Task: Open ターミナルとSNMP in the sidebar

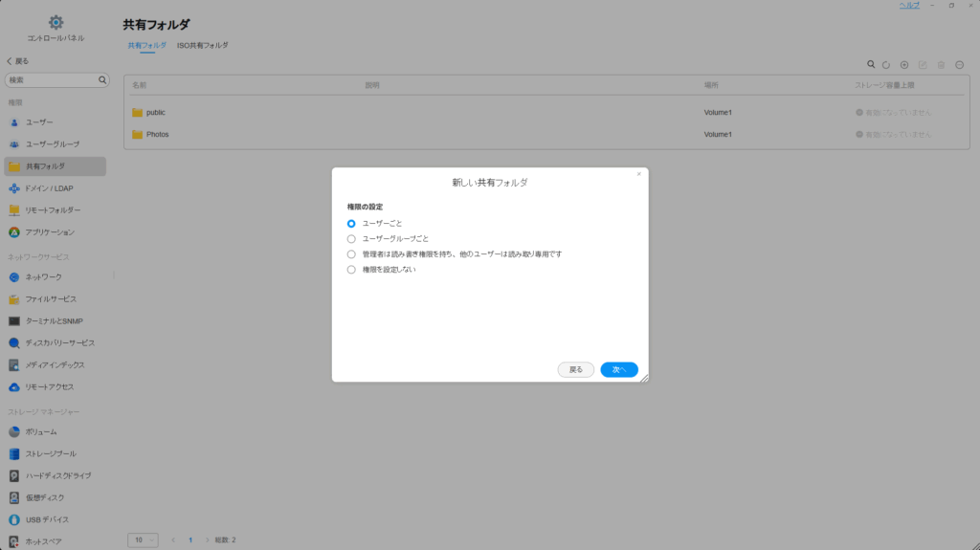Action: 55,321
